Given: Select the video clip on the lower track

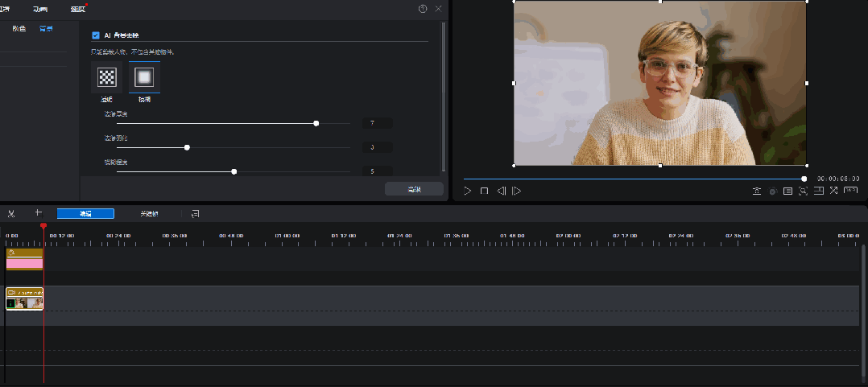Looking at the screenshot, I should 24,299.
